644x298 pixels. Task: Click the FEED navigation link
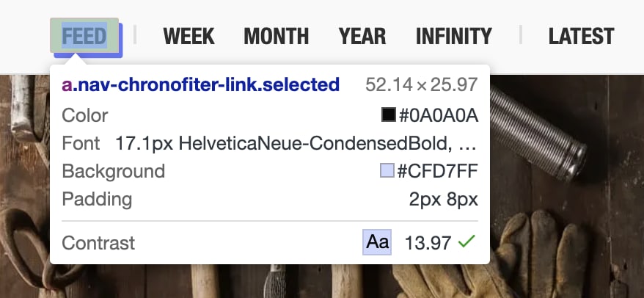click(x=84, y=35)
